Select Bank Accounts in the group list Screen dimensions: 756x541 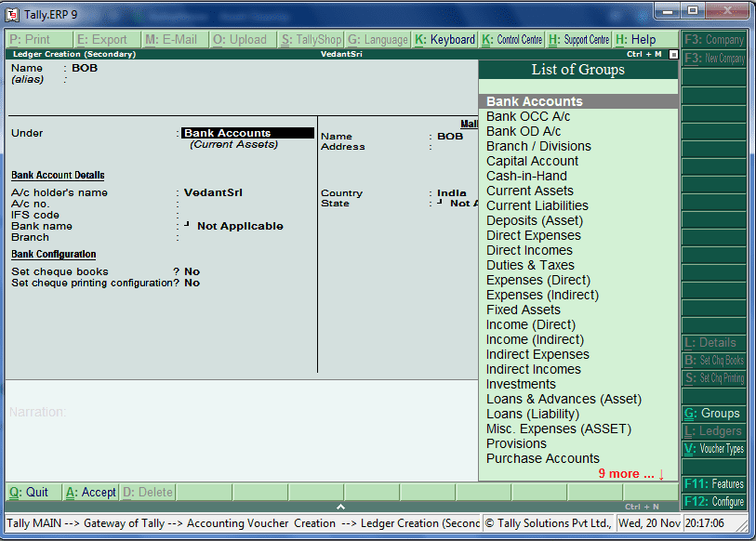coord(578,101)
